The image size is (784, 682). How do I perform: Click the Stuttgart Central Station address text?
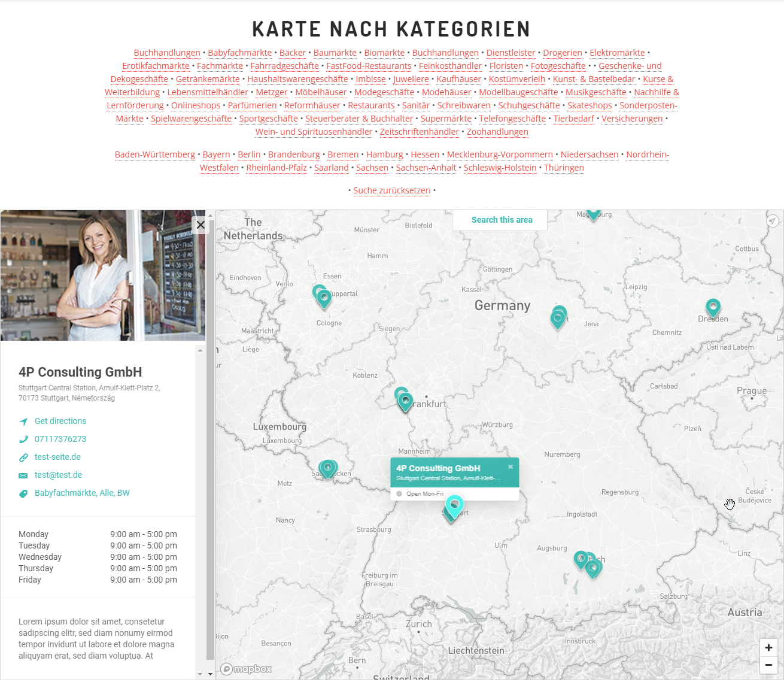[89, 393]
